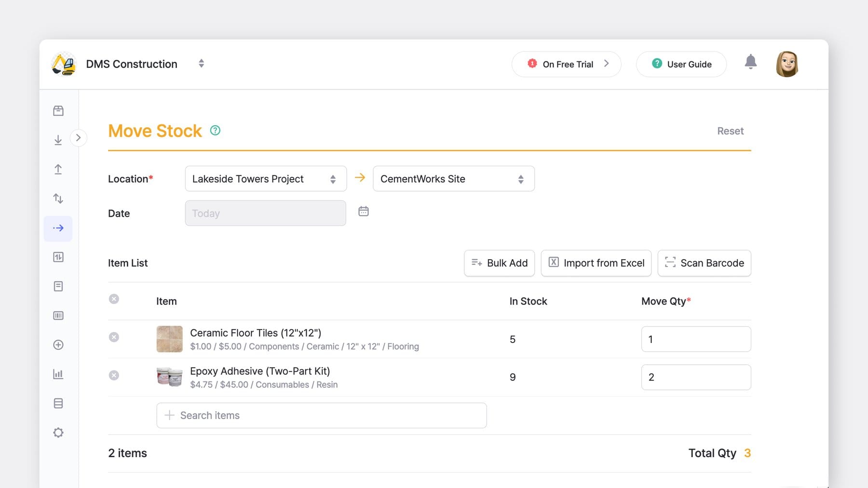868x488 pixels.
Task: Open the DMS Construction workspace switcher
Action: 201,63
